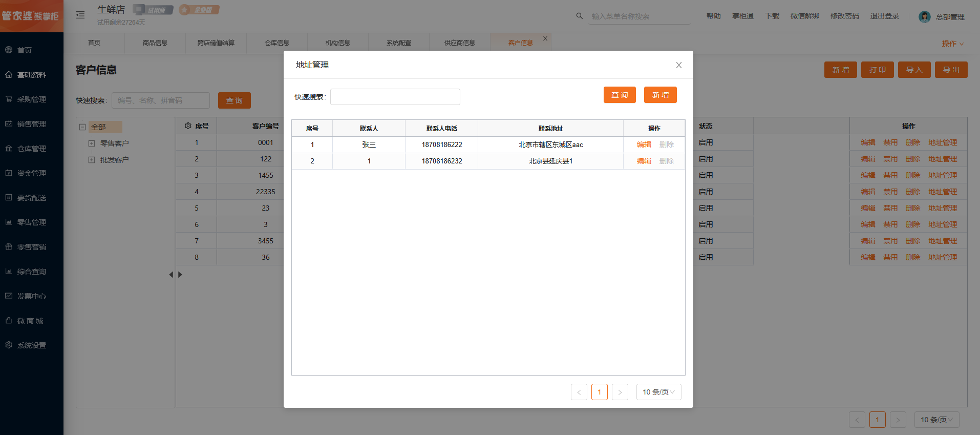The image size is (980, 435).
Task: Open the 微商城 sidebar bag icon
Action: pyautogui.click(x=9, y=321)
